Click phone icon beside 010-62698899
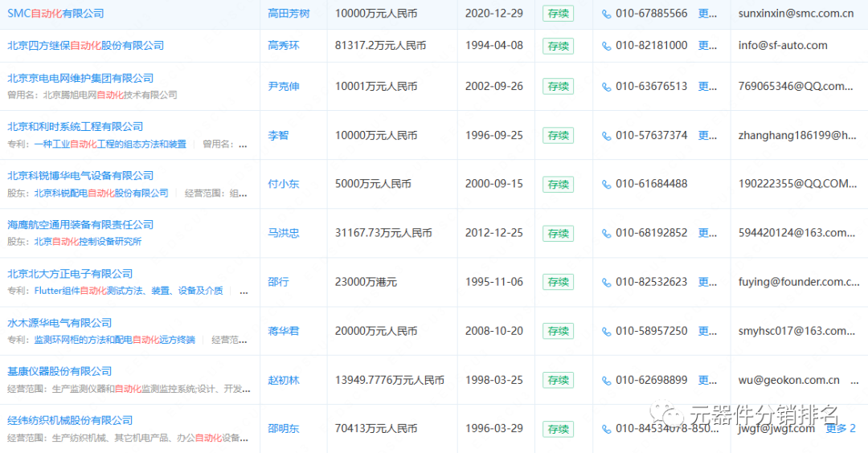 point(606,381)
